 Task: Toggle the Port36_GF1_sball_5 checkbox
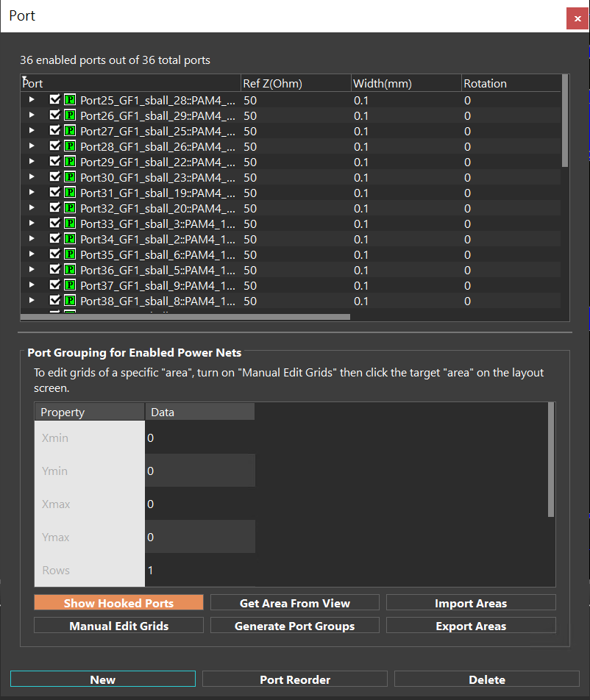point(55,269)
